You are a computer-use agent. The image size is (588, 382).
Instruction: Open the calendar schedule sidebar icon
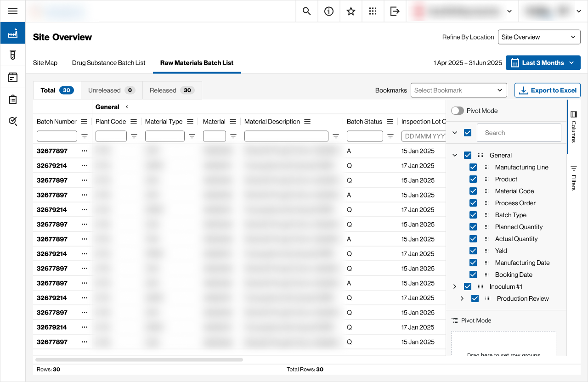[13, 77]
